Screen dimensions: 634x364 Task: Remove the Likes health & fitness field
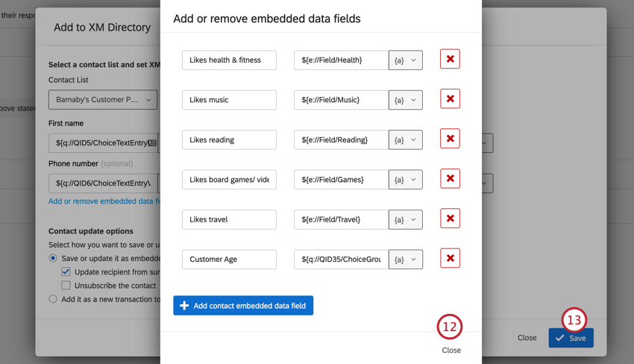pos(450,59)
